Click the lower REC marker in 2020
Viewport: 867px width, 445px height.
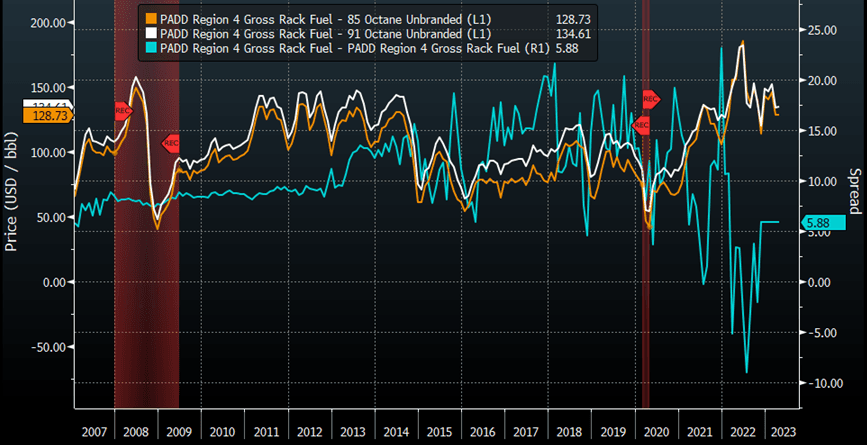(641, 125)
